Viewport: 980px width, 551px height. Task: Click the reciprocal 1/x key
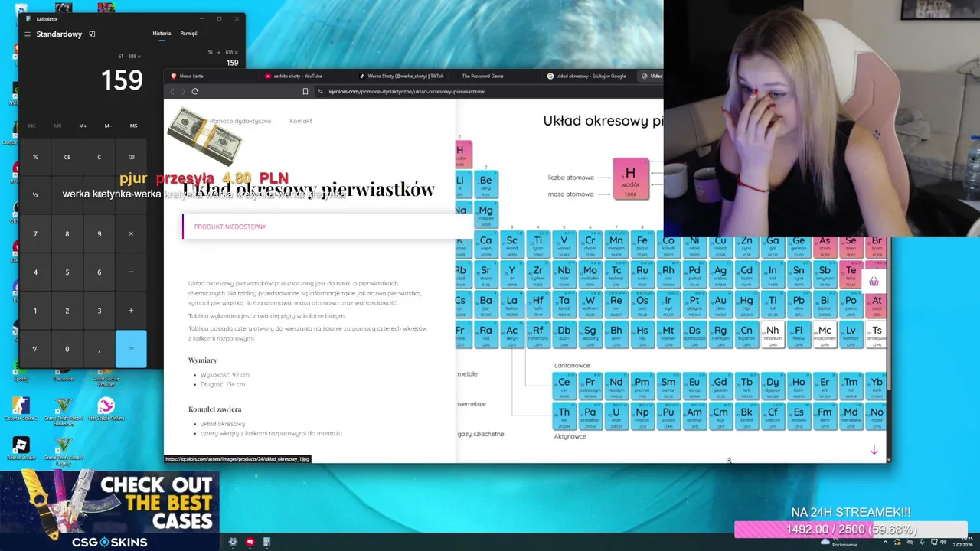pos(35,195)
